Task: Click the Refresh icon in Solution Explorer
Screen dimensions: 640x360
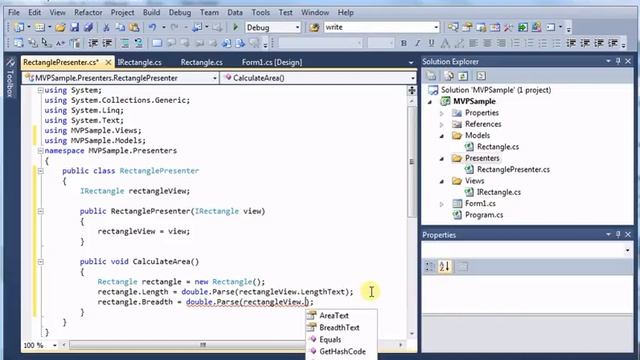Action: click(x=463, y=76)
